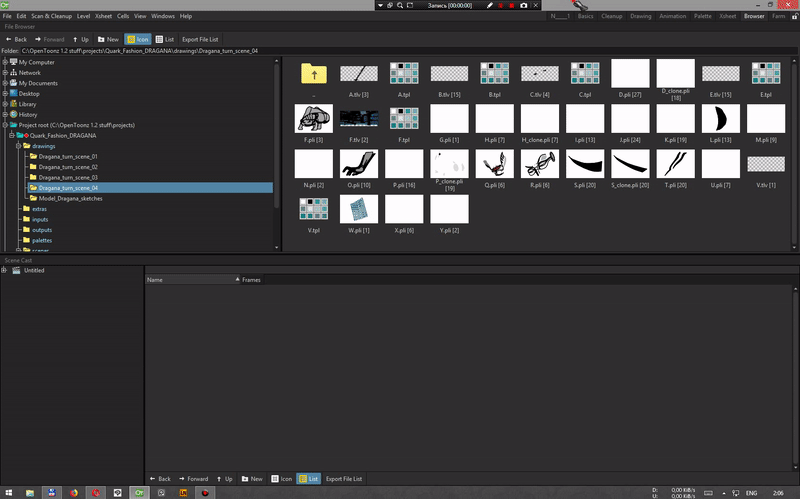Select the V.tpl palette file icon

[x=314, y=209]
